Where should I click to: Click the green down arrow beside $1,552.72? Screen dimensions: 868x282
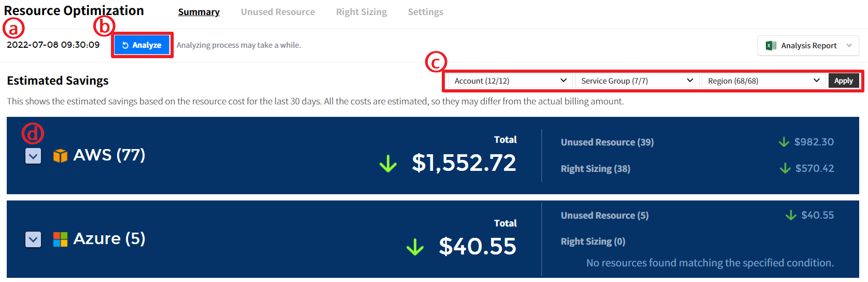pyautogui.click(x=388, y=164)
